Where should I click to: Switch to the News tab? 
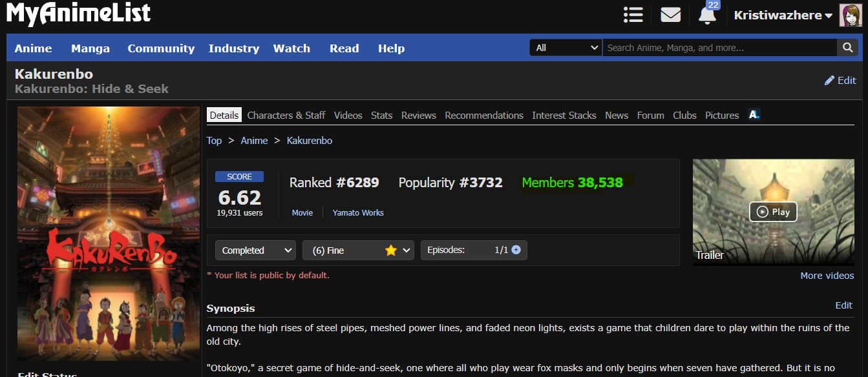coord(617,115)
